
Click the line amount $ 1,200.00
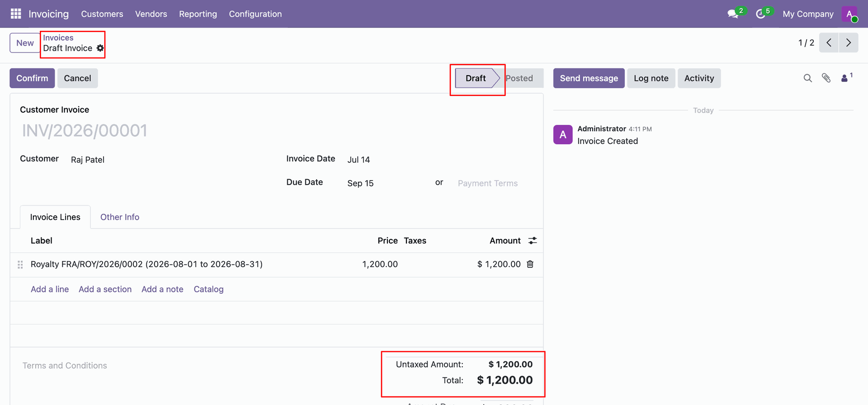[x=499, y=264]
